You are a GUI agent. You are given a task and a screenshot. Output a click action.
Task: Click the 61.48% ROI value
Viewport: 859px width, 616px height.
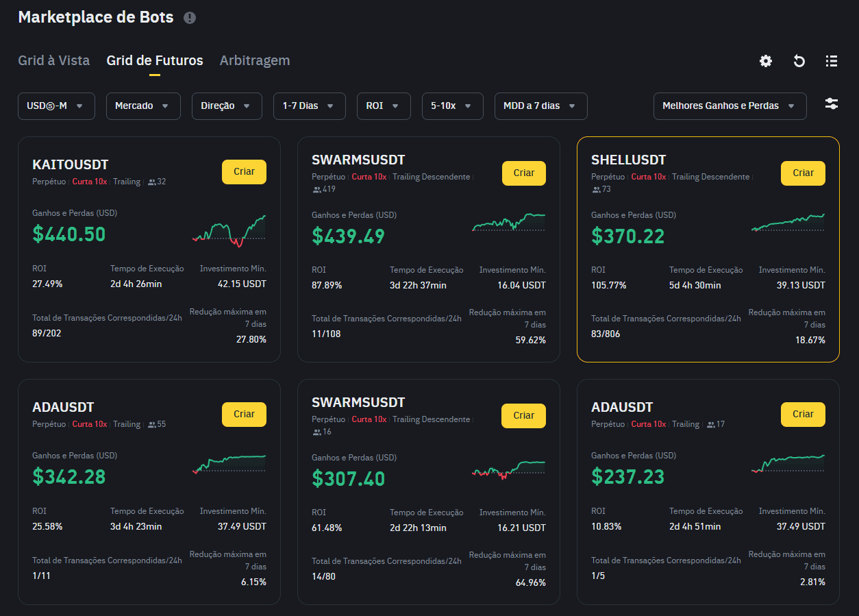tap(327, 528)
